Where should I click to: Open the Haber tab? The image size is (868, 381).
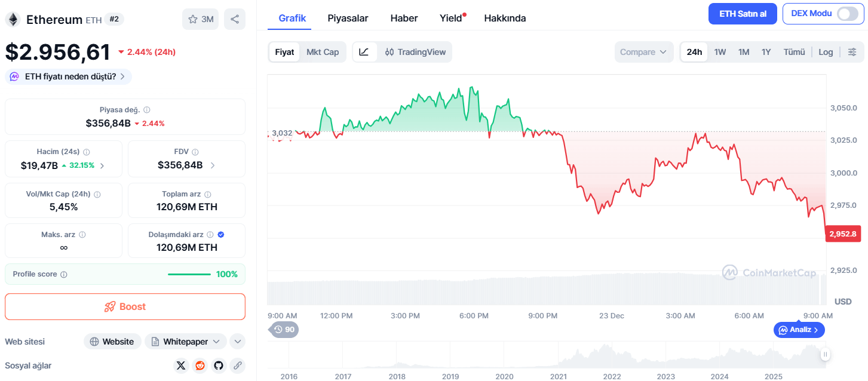pyautogui.click(x=404, y=18)
